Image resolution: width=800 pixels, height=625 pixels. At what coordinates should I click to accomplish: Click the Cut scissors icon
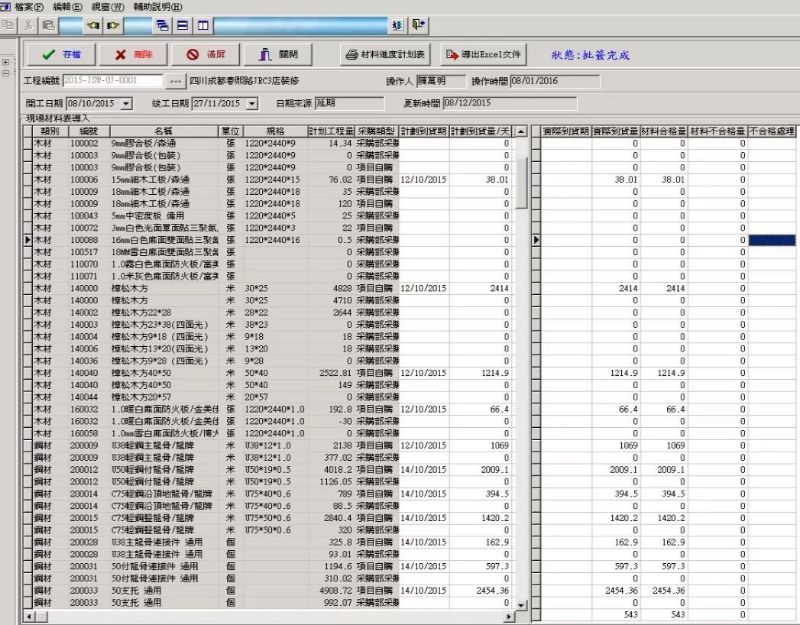tap(29, 25)
